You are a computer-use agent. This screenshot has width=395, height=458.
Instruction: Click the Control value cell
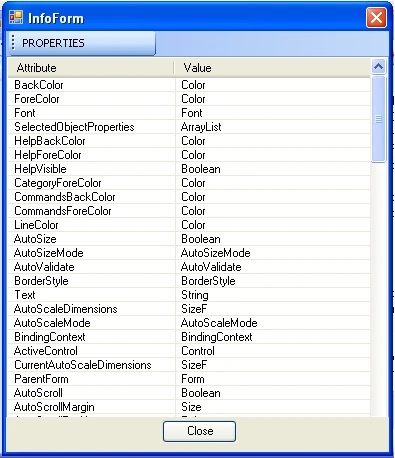[x=273, y=351]
